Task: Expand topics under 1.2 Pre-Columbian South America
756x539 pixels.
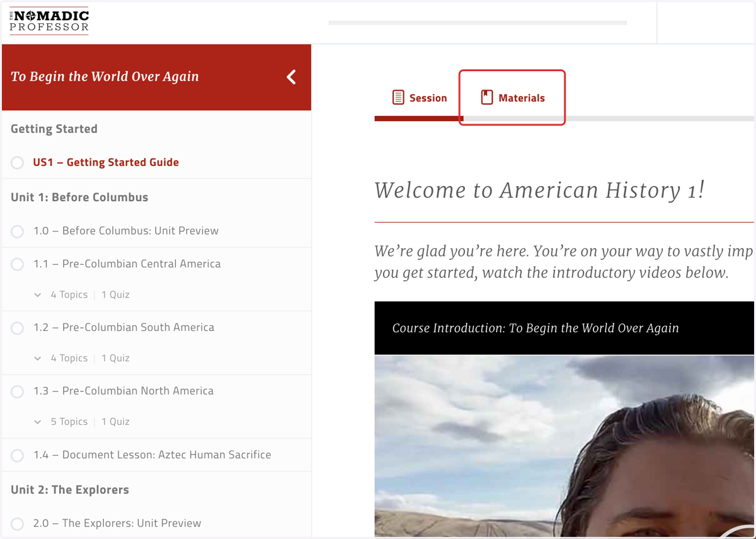Action: pyautogui.click(x=38, y=358)
